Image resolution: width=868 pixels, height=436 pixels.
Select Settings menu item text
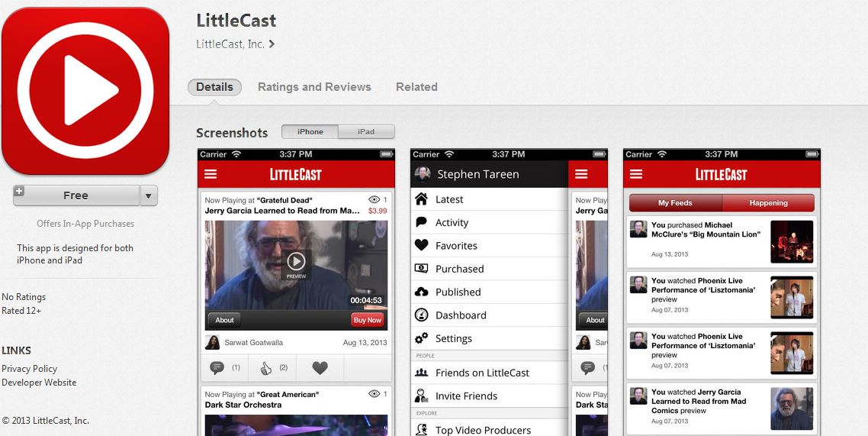[x=454, y=338]
